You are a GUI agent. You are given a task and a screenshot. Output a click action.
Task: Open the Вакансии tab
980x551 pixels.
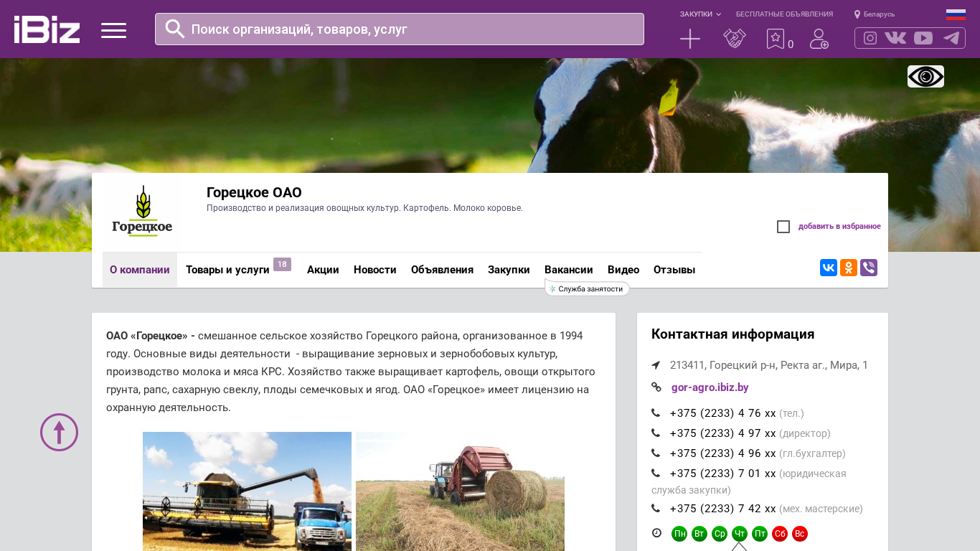[569, 270]
